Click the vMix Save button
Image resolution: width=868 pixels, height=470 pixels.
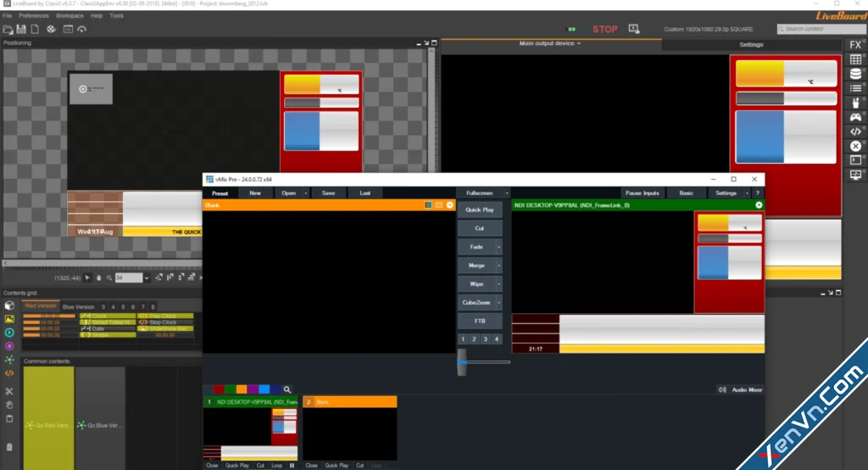(x=328, y=193)
